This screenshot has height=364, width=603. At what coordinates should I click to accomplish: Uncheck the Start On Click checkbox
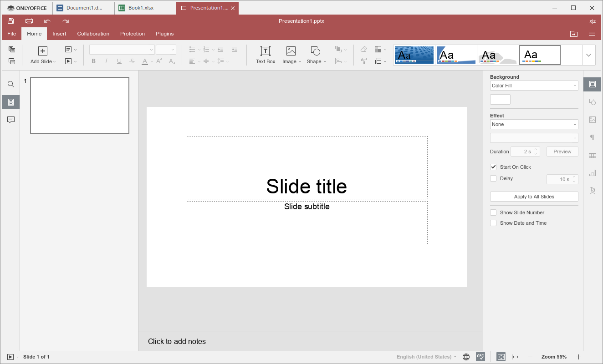(493, 167)
